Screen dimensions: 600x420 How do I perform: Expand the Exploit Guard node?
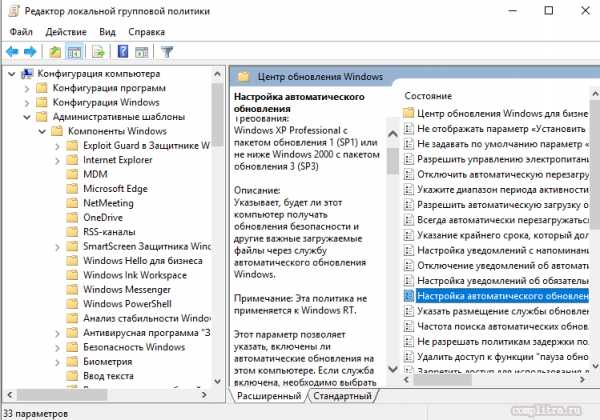[x=57, y=146]
